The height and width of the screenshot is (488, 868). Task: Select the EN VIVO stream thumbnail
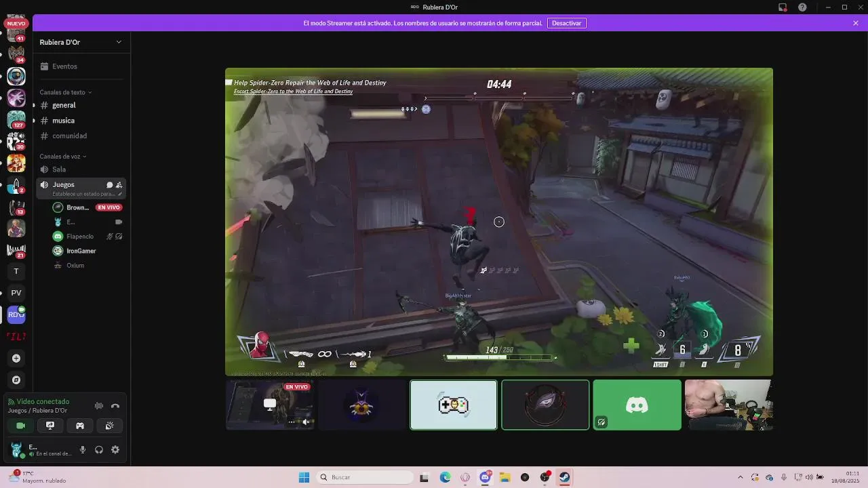(270, 405)
